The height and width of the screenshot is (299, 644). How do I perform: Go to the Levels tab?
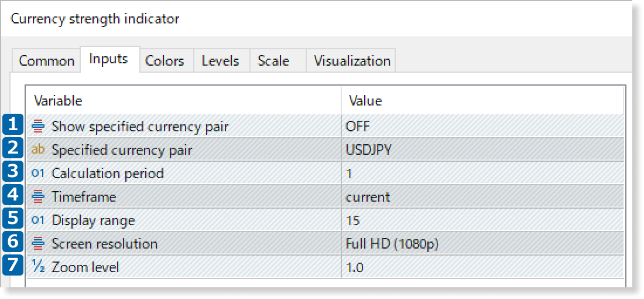click(x=221, y=61)
